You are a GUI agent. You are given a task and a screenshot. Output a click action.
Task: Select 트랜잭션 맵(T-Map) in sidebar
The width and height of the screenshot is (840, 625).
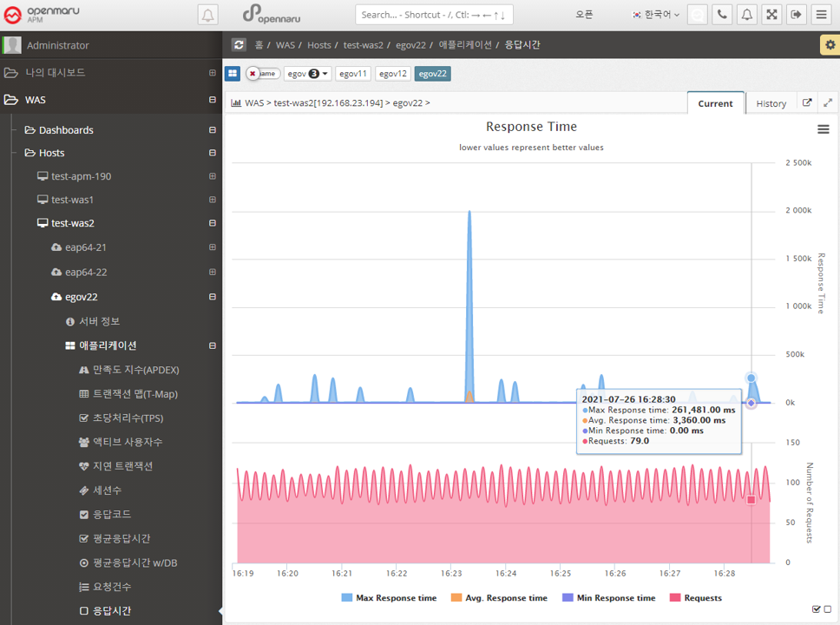(x=135, y=394)
